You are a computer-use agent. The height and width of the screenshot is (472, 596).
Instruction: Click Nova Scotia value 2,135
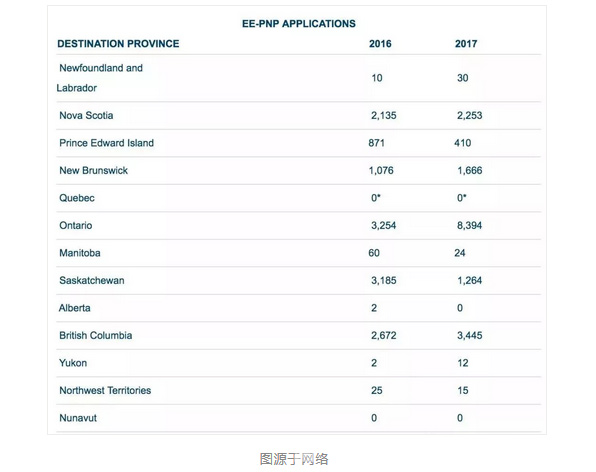point(384,116)
